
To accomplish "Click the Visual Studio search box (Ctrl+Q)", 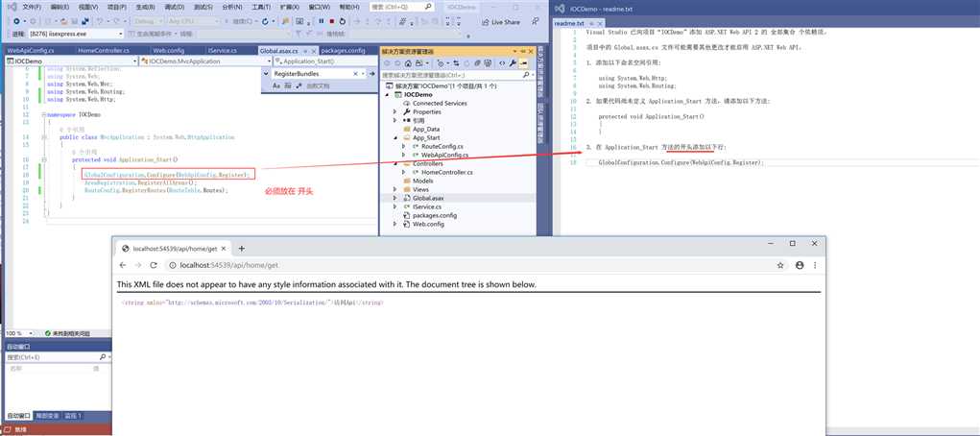I will [x=402, y=7].
